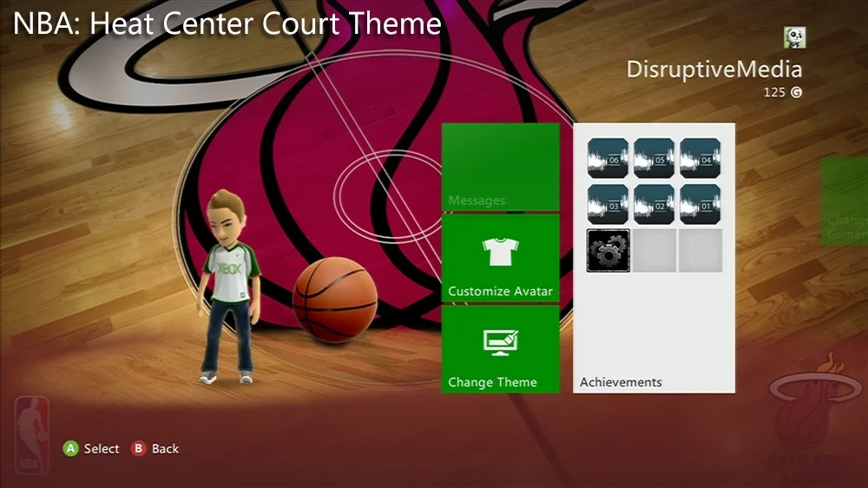Viewport: 868px width, 488px height.
Task: Click the NBA: Heat Center Court Theme title
Action: (227, 23)
